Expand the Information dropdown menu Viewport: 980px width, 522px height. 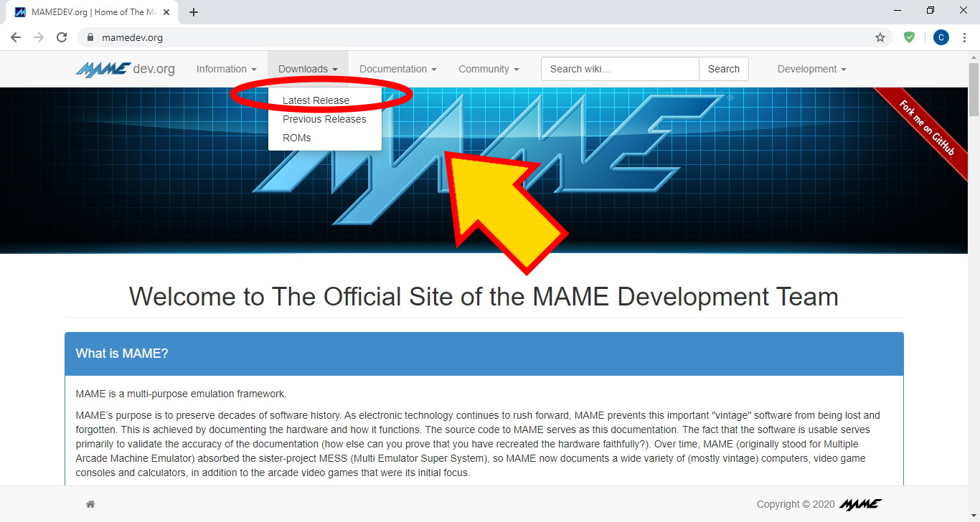[227, 69]
